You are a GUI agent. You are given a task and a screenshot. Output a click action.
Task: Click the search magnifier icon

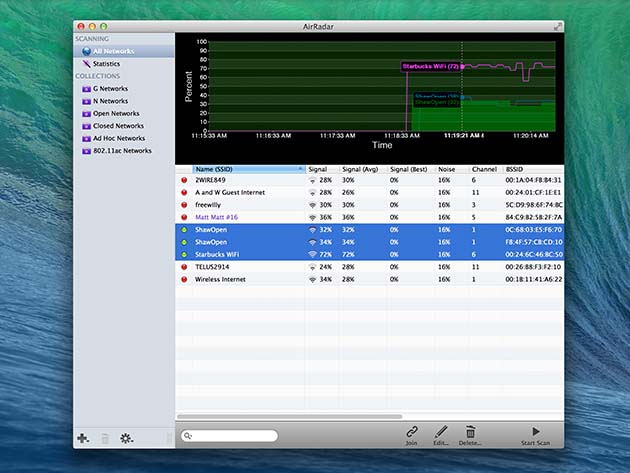[x=188, y=436]
